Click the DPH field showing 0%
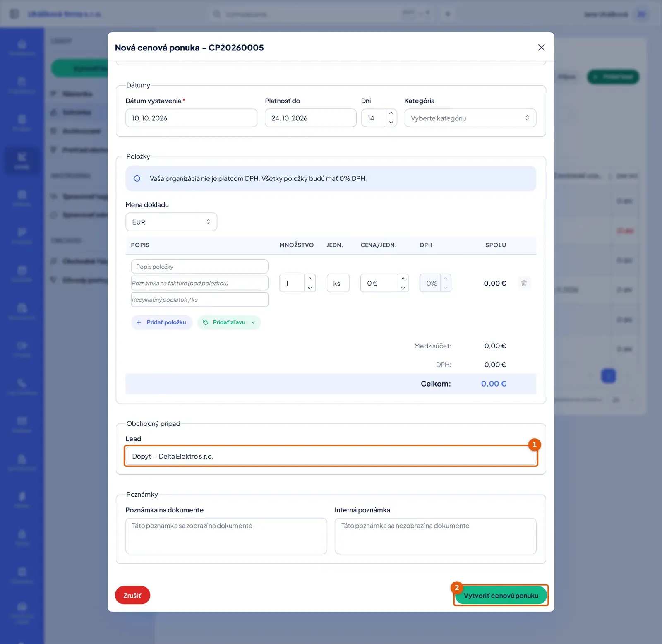Screen dimensions: 662x644 coord(430,283)
